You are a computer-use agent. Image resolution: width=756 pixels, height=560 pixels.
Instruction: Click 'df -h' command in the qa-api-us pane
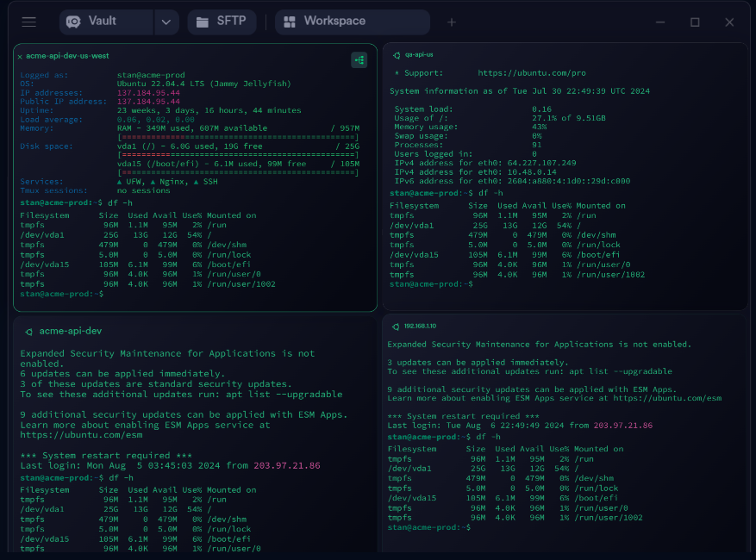490,193
